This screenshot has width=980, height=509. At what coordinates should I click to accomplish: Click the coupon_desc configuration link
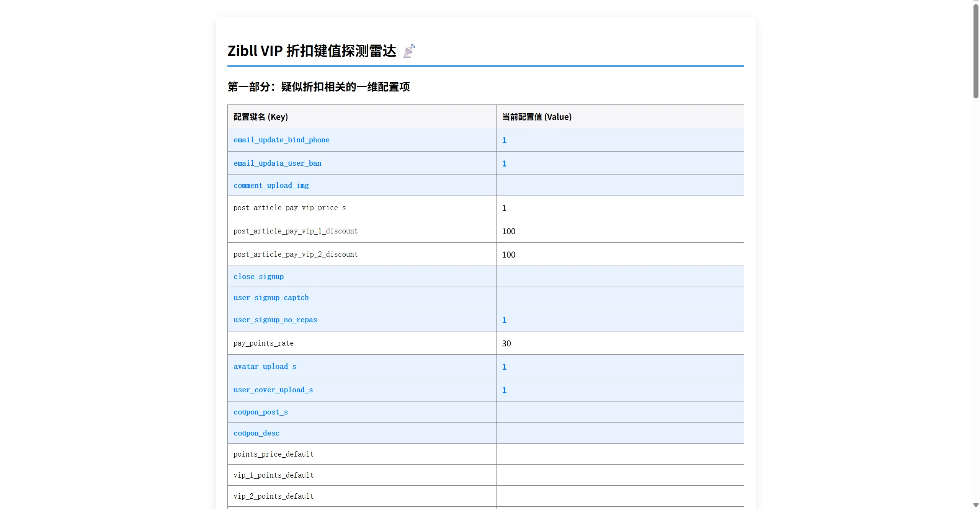click(256, 433)
